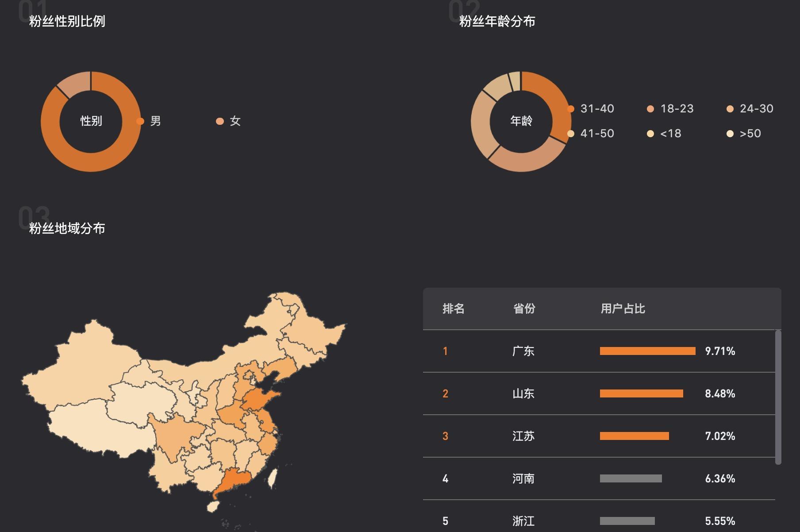Viewport: 800px width, 532px height.
Task: Click the gray 6.36% bar for 河南
Action: [x=631, y=478]
